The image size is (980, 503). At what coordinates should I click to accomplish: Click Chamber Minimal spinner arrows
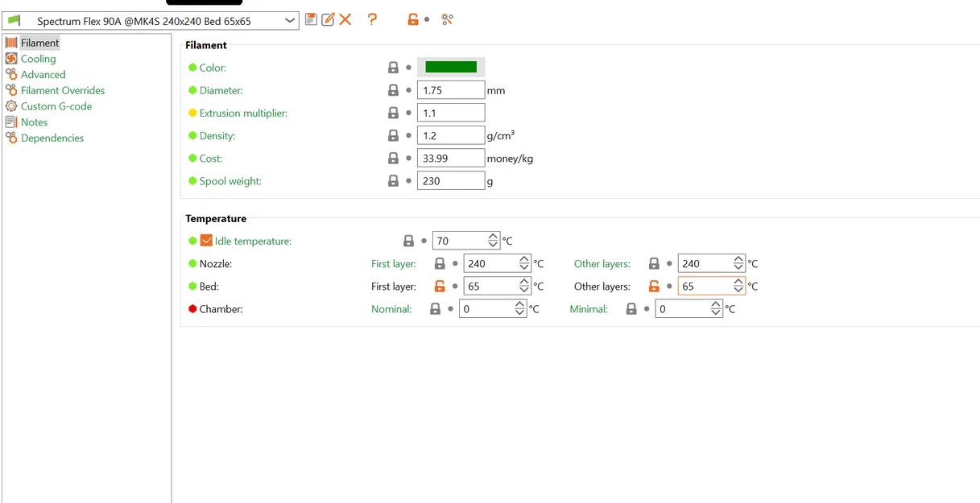pyautogui.click(x=716, y=309)
